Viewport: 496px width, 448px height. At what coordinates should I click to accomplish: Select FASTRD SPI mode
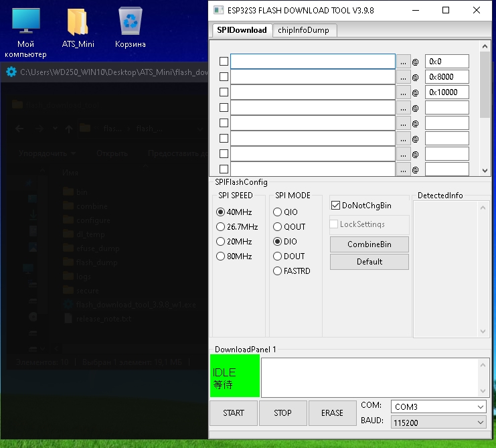click(x=292, y=271)
